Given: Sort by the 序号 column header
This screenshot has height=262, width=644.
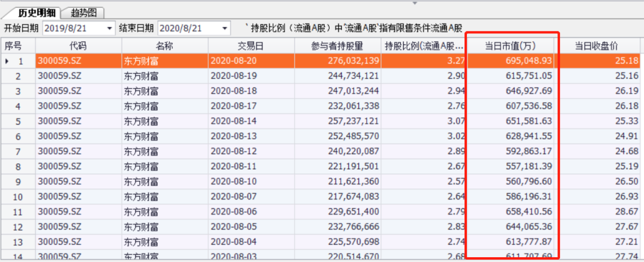Looking at the screenshot, I should 18,46.
